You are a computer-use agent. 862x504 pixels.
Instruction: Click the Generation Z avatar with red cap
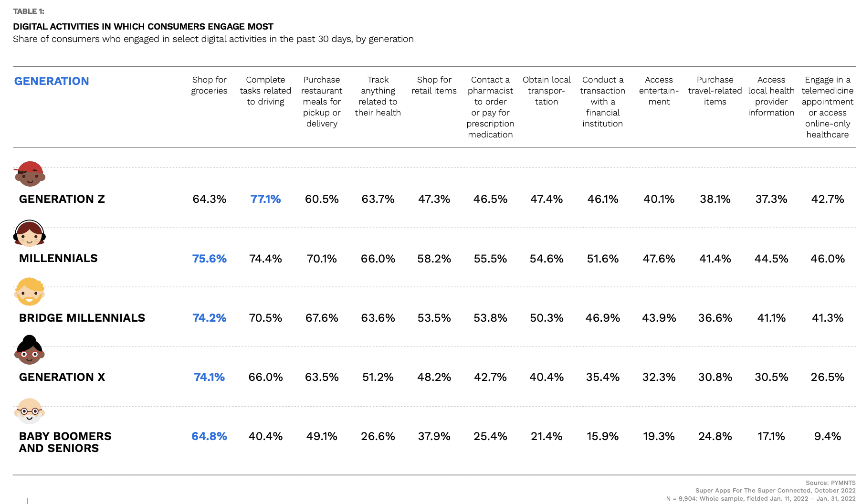30,174
